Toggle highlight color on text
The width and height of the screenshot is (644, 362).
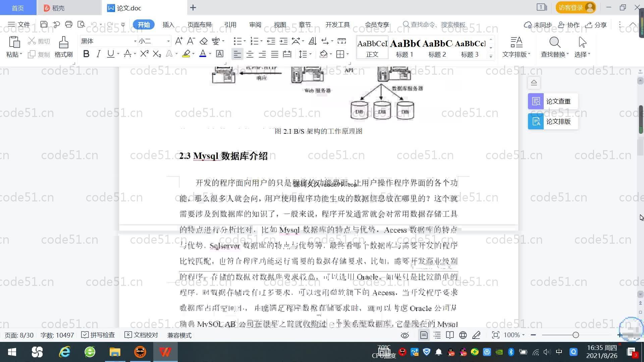[186, 54]
